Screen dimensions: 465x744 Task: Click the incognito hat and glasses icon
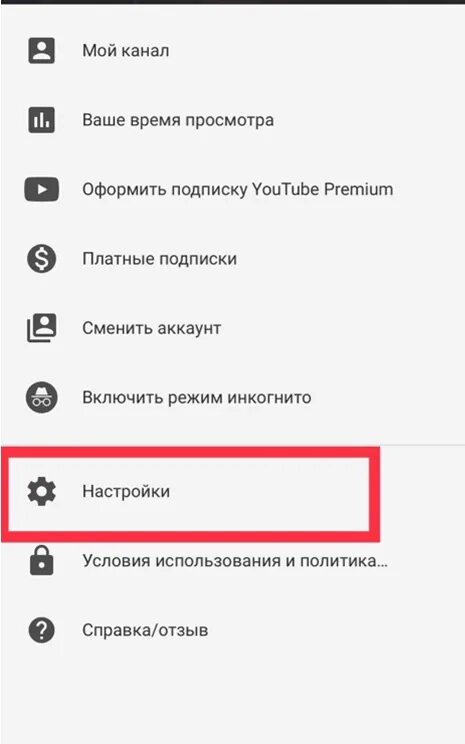[x=42, y=397]
